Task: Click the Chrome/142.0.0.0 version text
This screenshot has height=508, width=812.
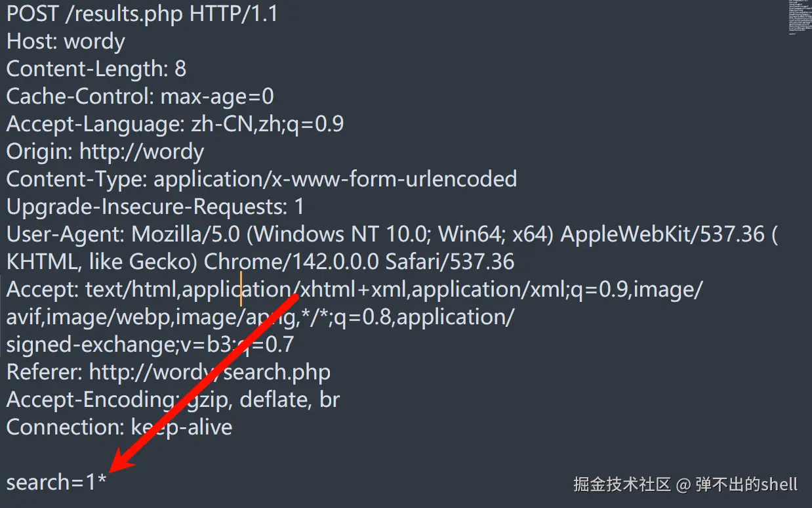Action: pyautogui.click(x=291, y=263)
